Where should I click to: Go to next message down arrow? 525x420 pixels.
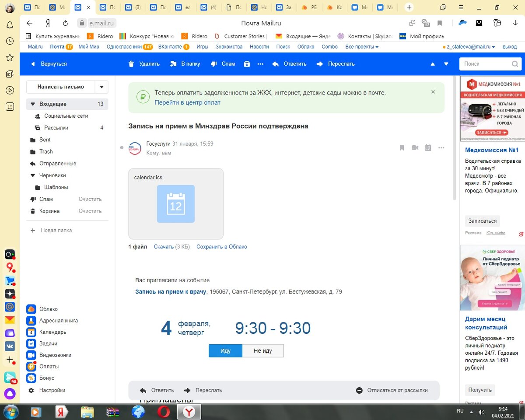point(446,64)
